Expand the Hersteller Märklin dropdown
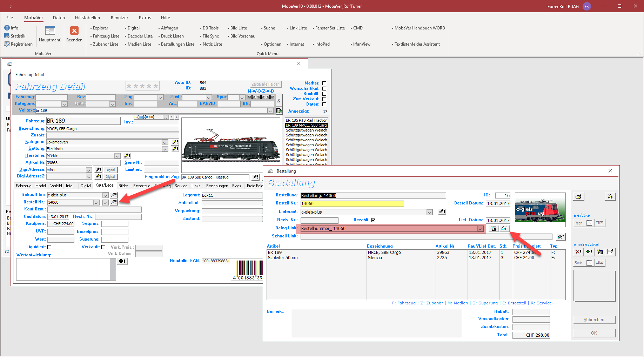Viewport: 644px width, 357px height. tap(117, 156)
